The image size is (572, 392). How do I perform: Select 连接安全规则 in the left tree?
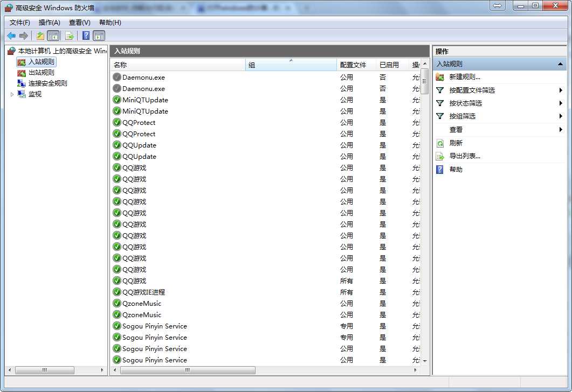click(x=47, y=83)
